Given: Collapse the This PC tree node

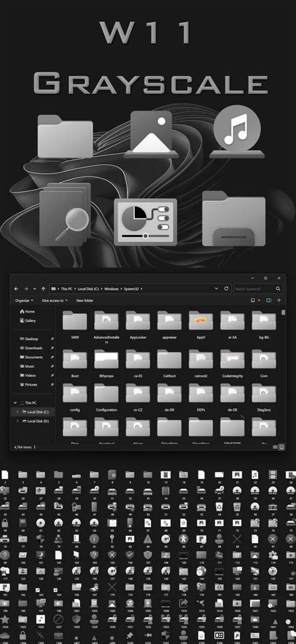Looking at the screenshot, I should coord(16,403).
